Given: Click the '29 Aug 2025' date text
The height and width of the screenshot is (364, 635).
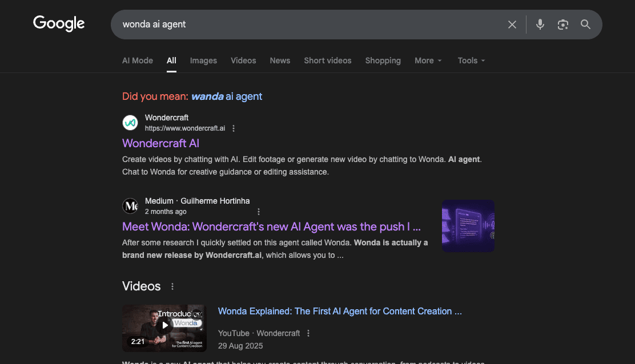Looking at the screenshot, I should click(240, 346).
